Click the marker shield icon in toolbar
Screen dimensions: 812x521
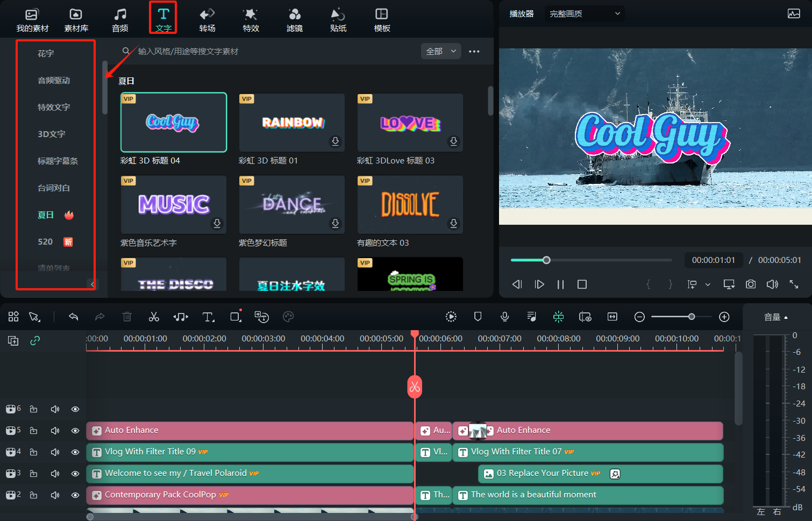pyautogui.click(x=478, y=317)
